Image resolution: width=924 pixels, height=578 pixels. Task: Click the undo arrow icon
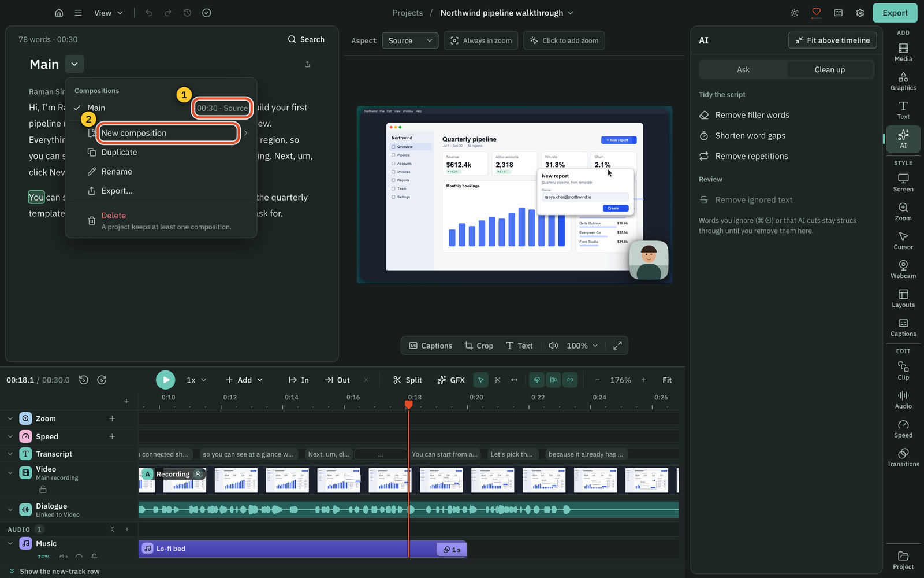[x=149, y=13]
